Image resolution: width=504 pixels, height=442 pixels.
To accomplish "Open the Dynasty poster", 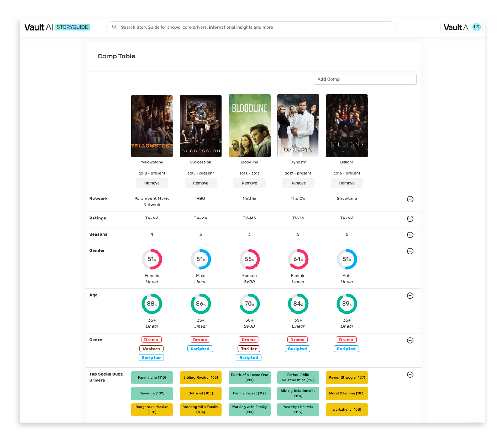I will 298,126.
